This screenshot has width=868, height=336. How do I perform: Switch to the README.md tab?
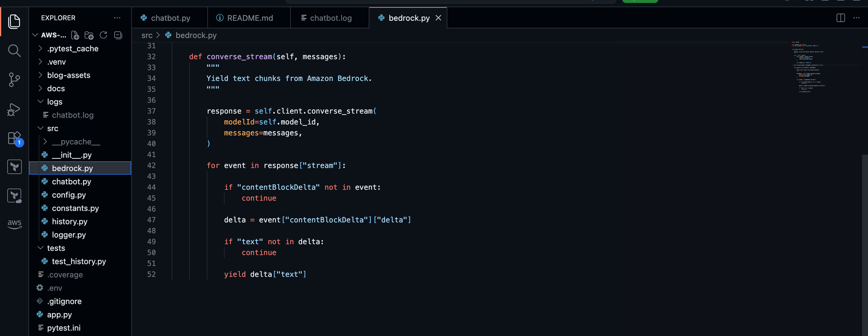tap(249, 18)
